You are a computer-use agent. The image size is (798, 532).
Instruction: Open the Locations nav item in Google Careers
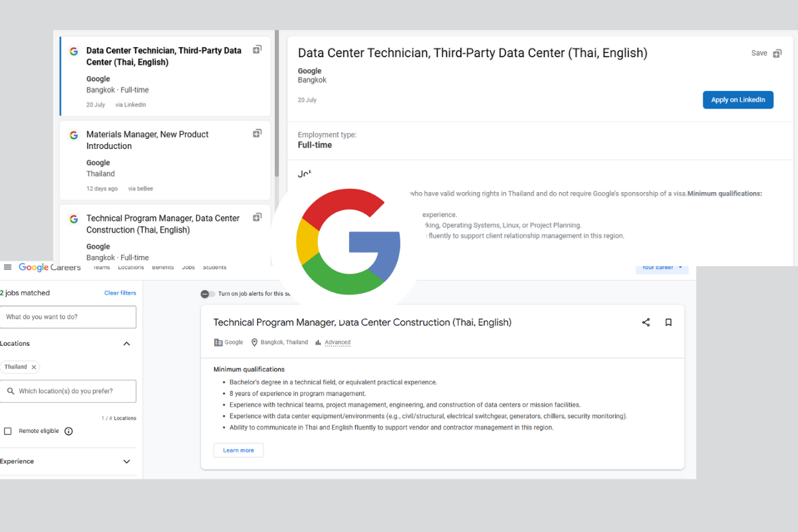pyautogui.click(x=131, y=267)
